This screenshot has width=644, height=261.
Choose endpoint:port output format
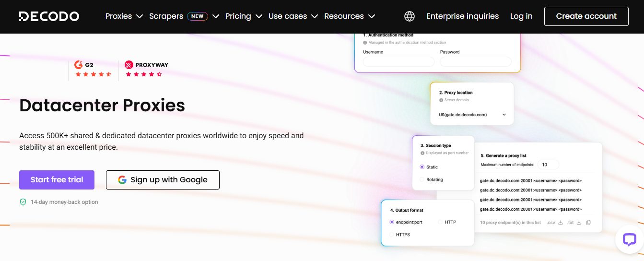(392, 222)
